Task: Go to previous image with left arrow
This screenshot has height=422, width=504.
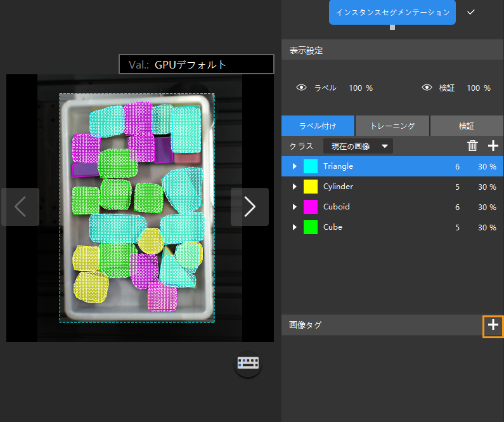Action: point(20,207)
